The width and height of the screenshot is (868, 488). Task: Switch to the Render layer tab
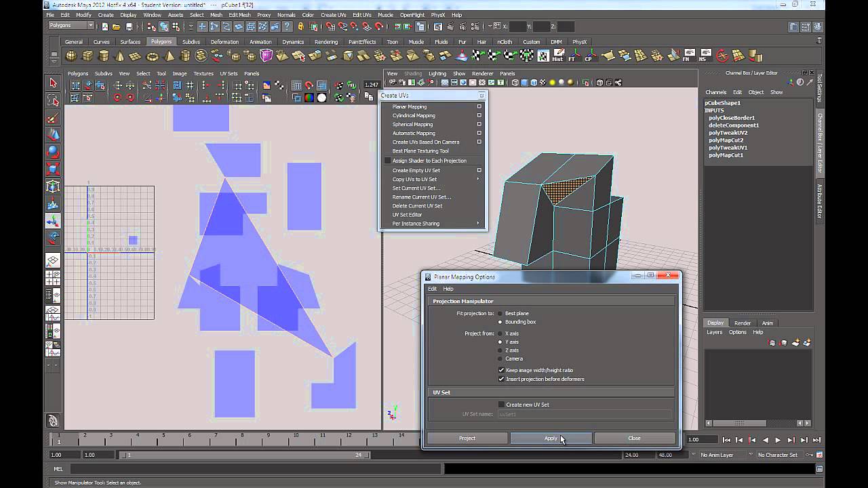[x=743, y=323]
